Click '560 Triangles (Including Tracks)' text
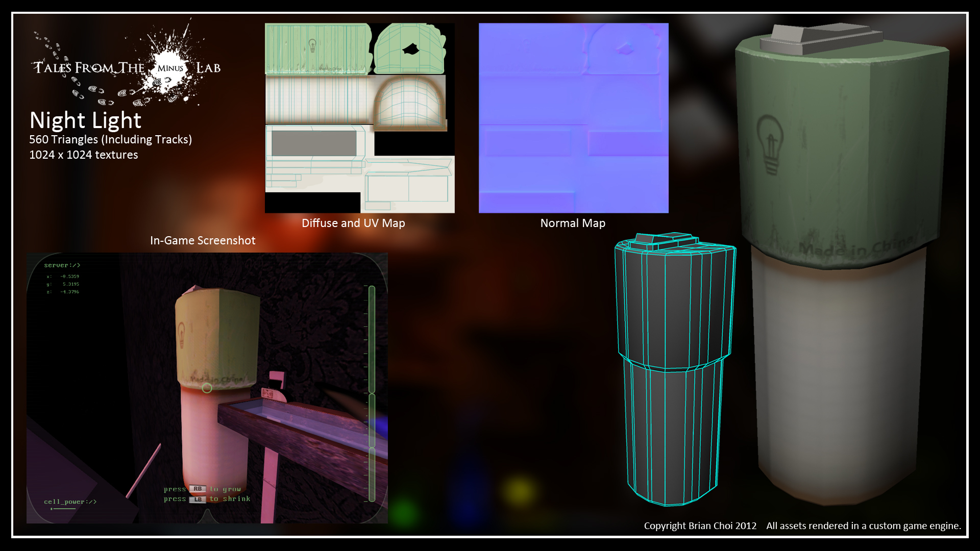980x551 pixels. click(110, 139)
